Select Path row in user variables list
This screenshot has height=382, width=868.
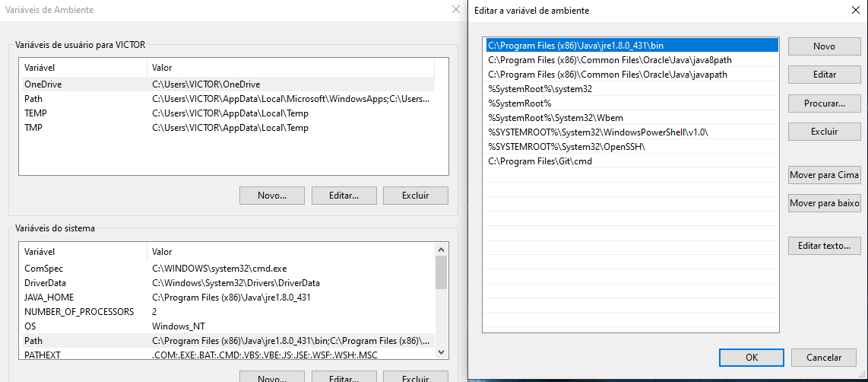coord(227,99)
